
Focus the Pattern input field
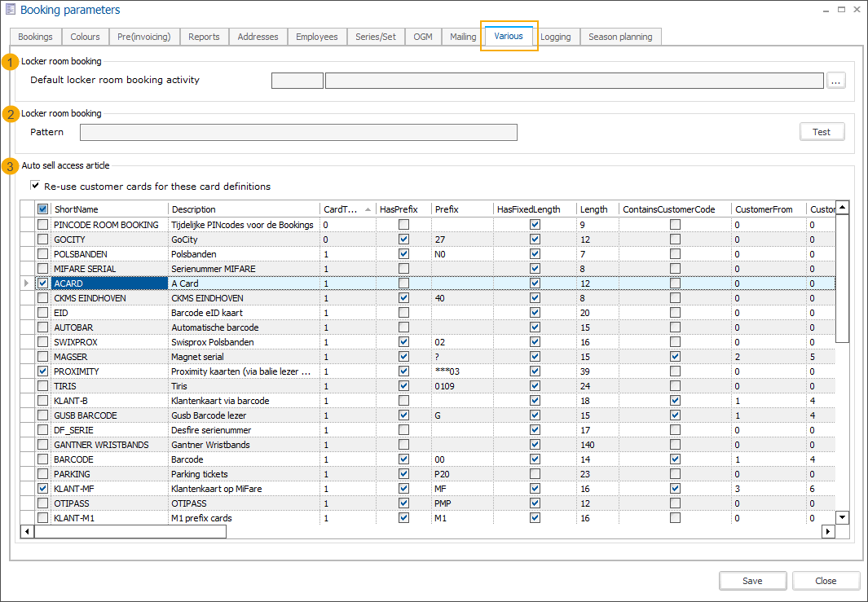pyautogui.click(x=299, y=132)
